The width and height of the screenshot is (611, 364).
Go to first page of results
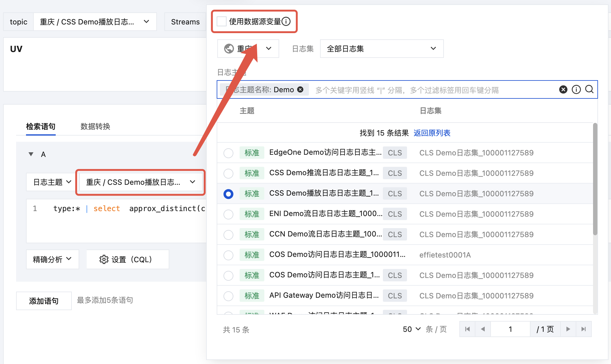[x=467, y=329]
